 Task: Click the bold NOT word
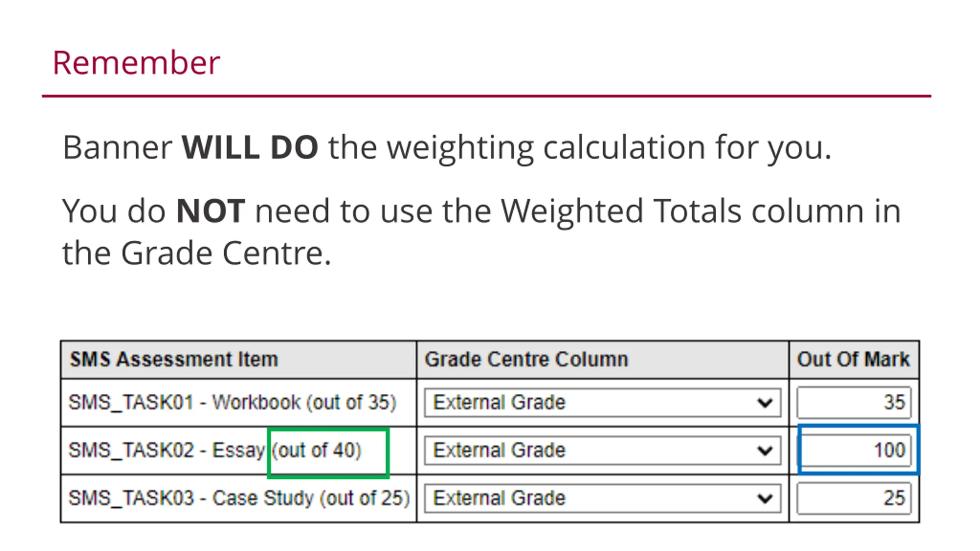point(211,211)
